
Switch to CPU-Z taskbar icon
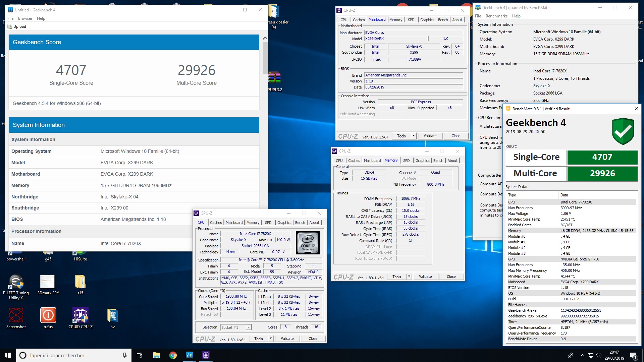pyautogui.click(x=206, y=355)
